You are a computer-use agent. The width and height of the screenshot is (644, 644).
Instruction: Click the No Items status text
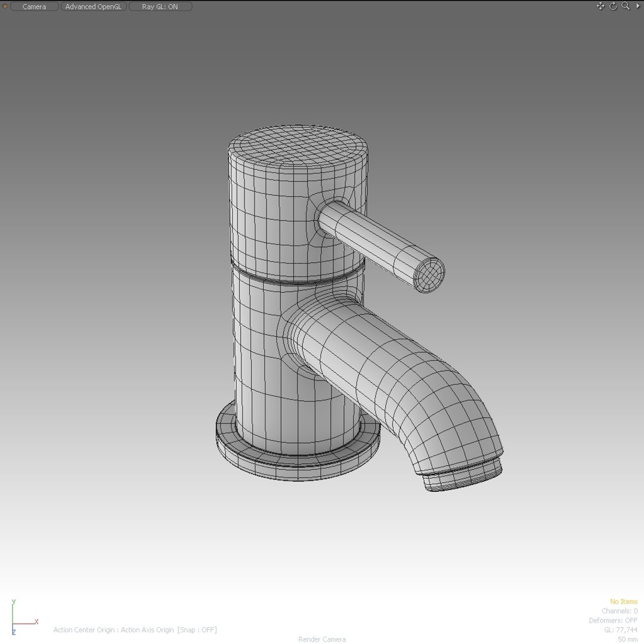(624, 601)
